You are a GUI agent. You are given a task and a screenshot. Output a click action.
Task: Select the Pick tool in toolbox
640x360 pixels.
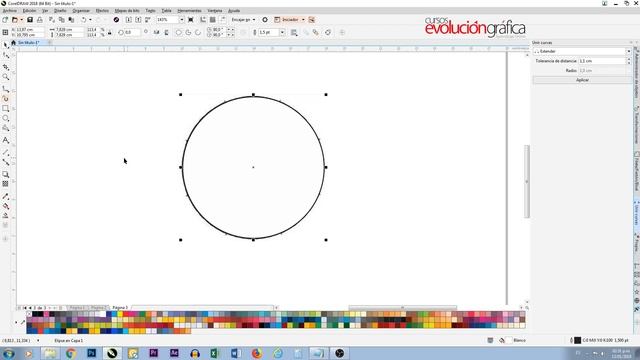pyautogui.click(x=6, y=45)
